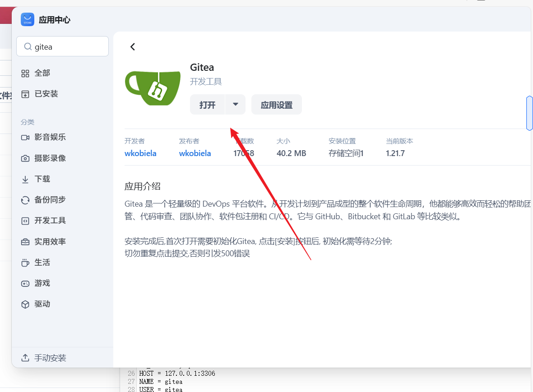Open publisher link wkobiela under 发布者

tap(195, 153)
